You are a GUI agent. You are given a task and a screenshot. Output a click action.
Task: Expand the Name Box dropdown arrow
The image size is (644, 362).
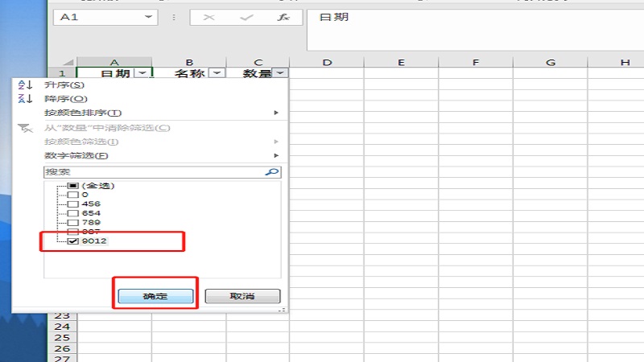pos(149,17)
